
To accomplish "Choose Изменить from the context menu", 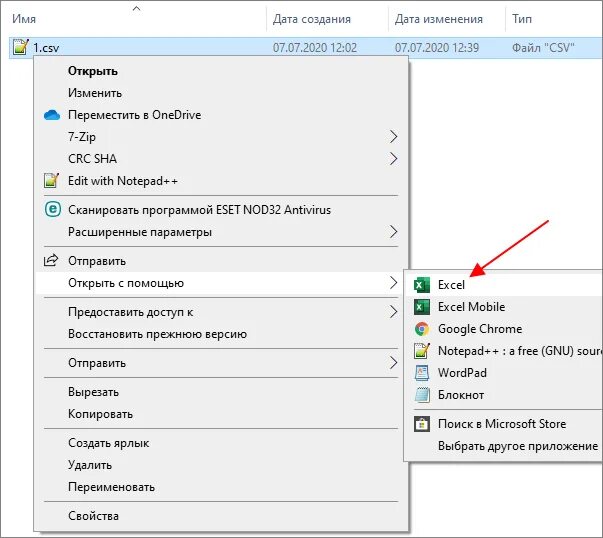I will point(221,93).
